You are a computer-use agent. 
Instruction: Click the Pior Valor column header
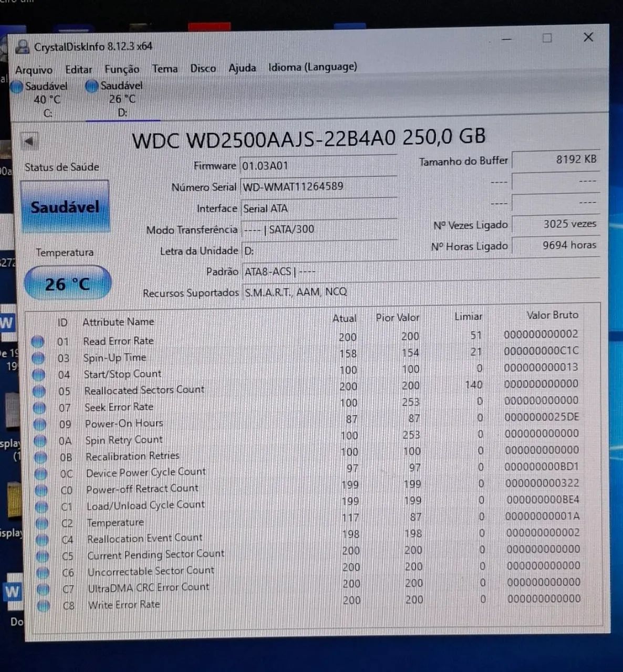click(x=398, y=318)
